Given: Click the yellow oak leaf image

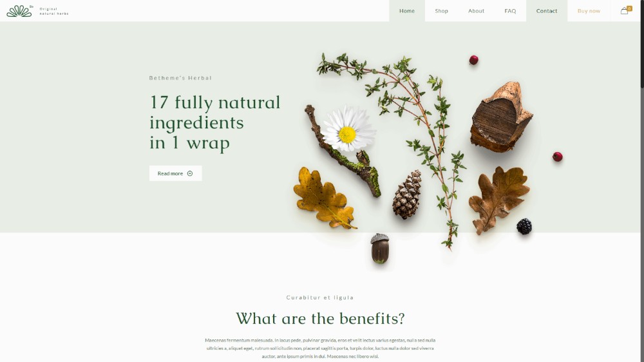Looking at the screenshot, I should pyautogui.click(x=323, y=198).
